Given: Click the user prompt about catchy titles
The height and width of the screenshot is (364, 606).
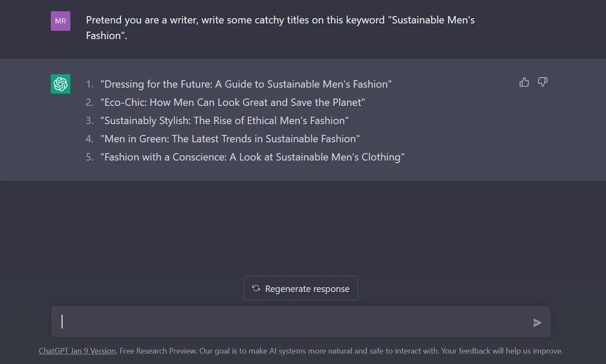Looking at the screenshot, I should pos(280,20).
